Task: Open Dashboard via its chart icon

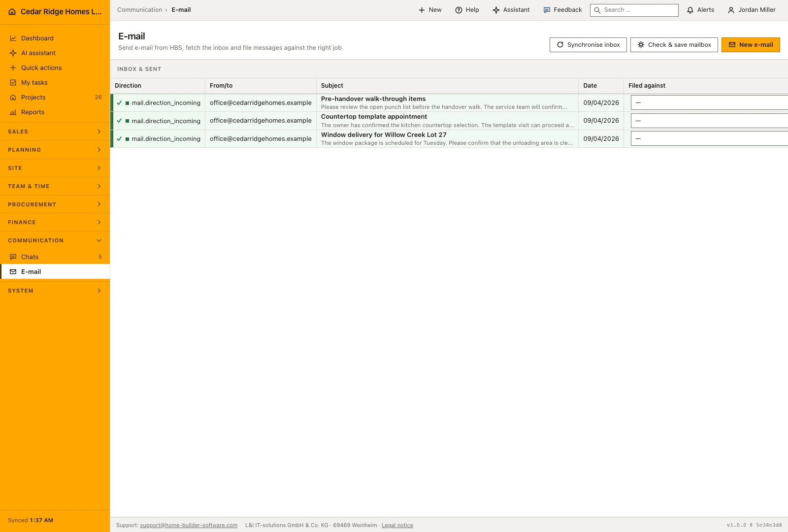Action: [13, 38]
